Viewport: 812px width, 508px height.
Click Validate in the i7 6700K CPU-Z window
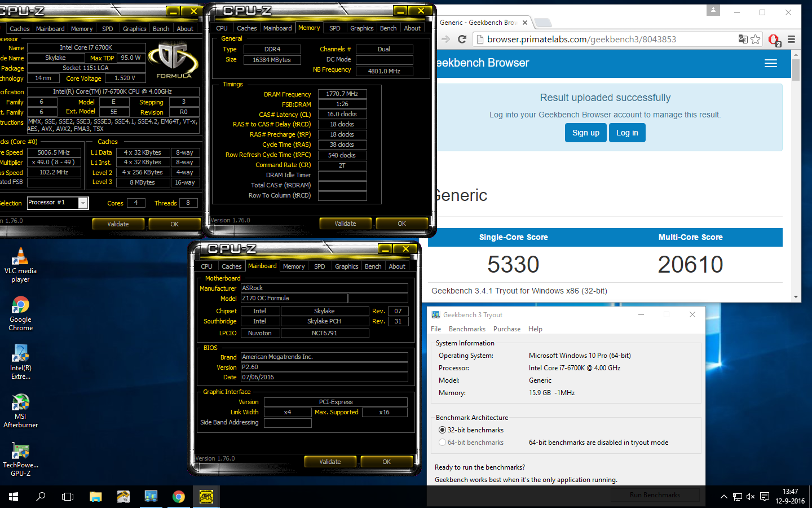point(118,224)
